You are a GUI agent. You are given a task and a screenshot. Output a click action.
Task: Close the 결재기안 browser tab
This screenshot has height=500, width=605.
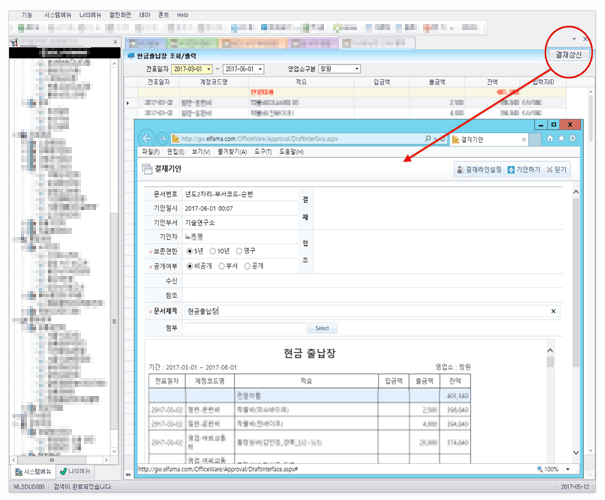coord(524,140)
